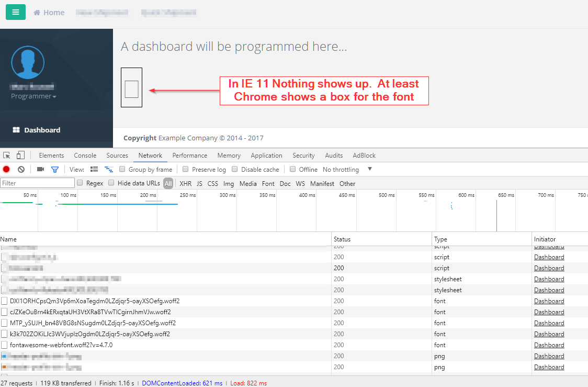Toggle Offline network mode

(x=292, y=169)
